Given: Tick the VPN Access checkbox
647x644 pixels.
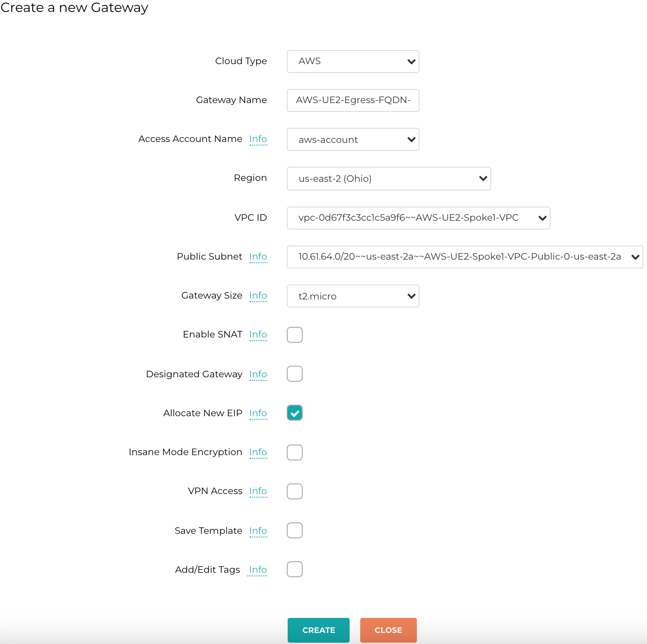Looking at the screenshot, I should [x=295, y=491].
